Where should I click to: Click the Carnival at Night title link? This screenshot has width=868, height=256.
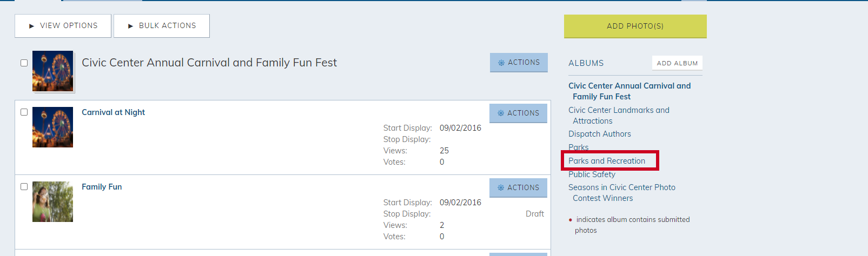pyautogui.click(x=113, y=112)
